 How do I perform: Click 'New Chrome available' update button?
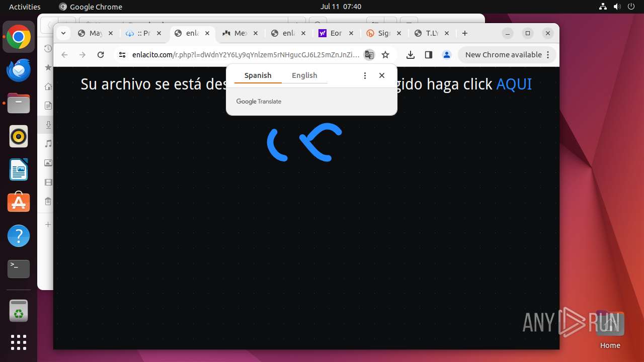[x=508, y=55]
